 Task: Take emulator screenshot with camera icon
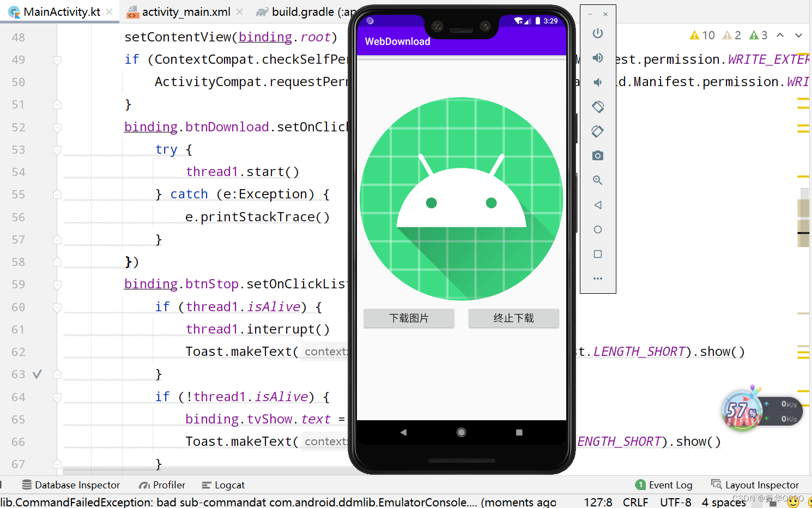tap(598, 156)
